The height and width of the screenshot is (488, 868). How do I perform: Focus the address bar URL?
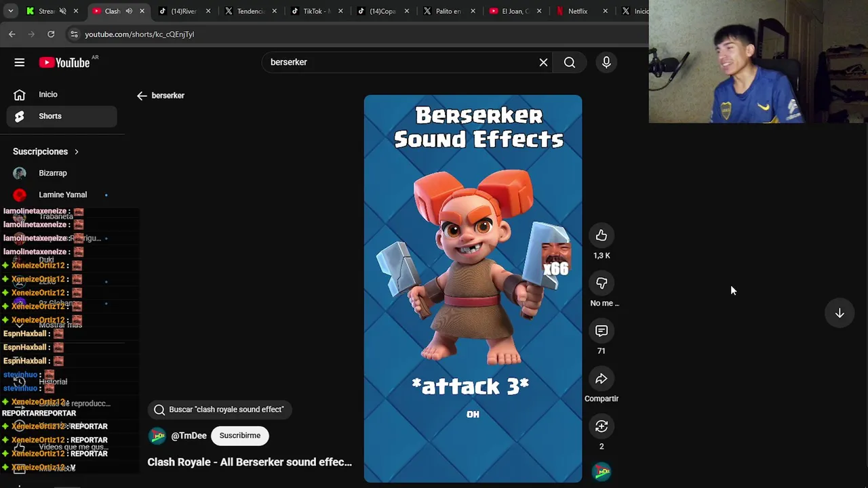pos(140,34)
